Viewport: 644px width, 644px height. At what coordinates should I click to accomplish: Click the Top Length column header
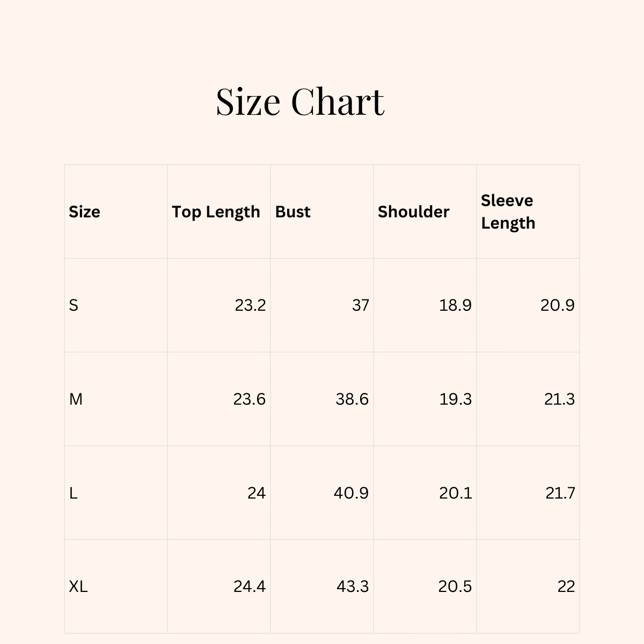coord(216,212)
